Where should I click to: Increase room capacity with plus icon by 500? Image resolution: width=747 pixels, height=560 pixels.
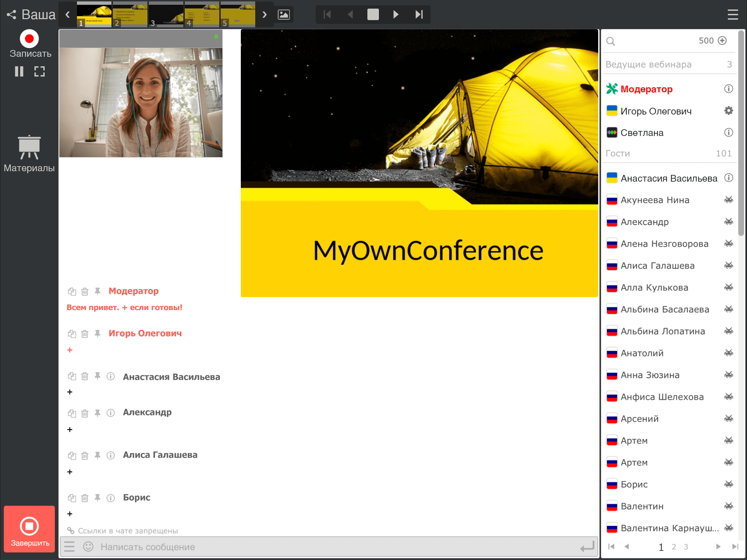point(722,41)
